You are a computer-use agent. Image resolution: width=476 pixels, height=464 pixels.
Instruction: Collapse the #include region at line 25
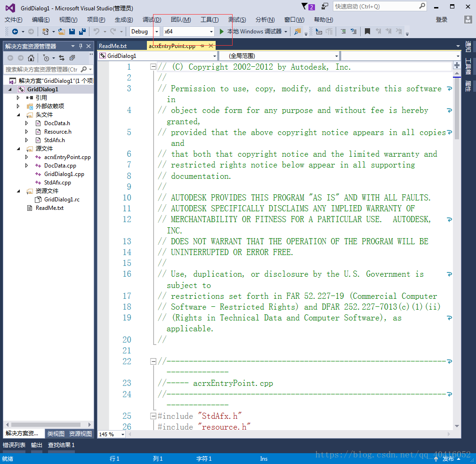pos(153,416)
